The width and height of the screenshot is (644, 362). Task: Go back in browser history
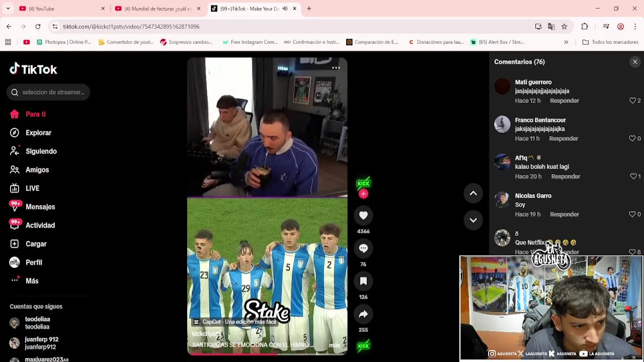click(x=9, y=27)
